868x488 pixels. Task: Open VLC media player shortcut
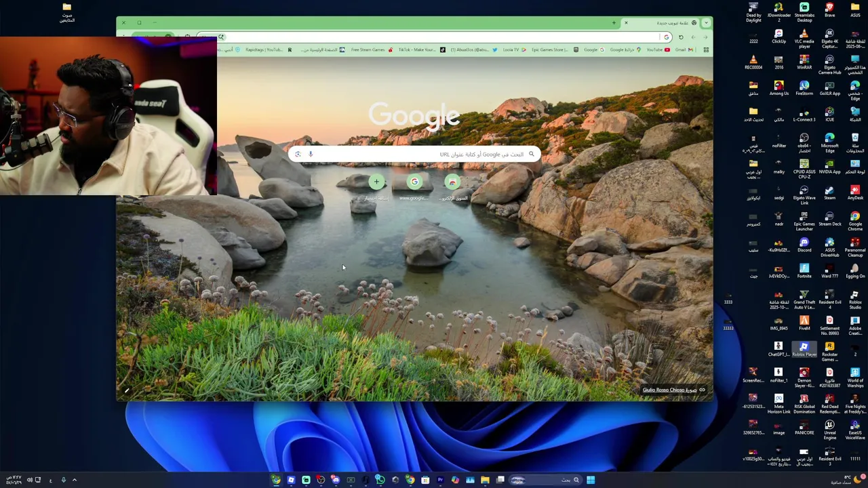pyautogui.click(x=804, y=39)
